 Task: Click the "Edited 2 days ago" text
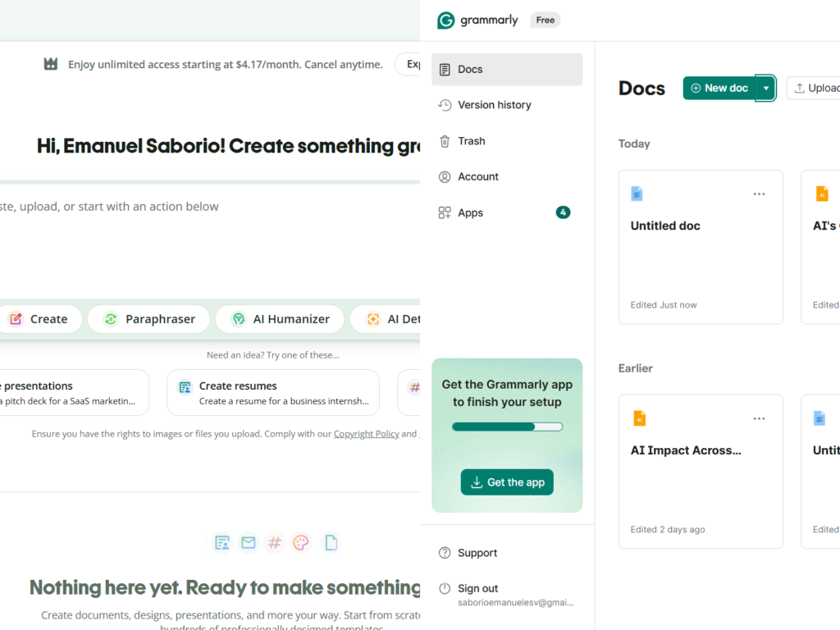point(668,529)
